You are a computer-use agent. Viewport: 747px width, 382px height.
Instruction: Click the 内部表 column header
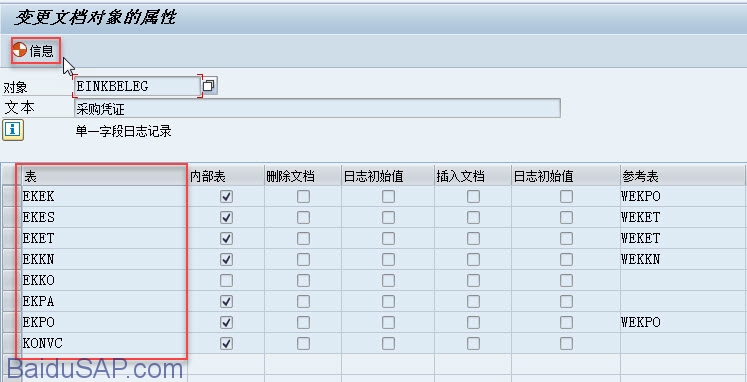(226, 176)
